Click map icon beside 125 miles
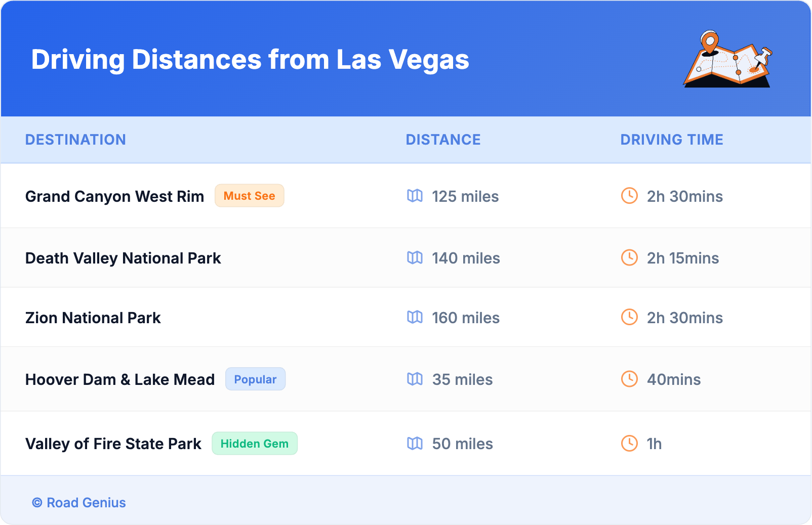The image size is (812, 525). click(x=415, y=196)
